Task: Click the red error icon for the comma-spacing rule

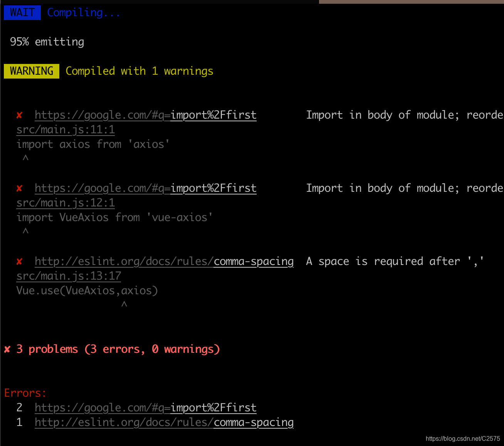Action: [19, 261]
